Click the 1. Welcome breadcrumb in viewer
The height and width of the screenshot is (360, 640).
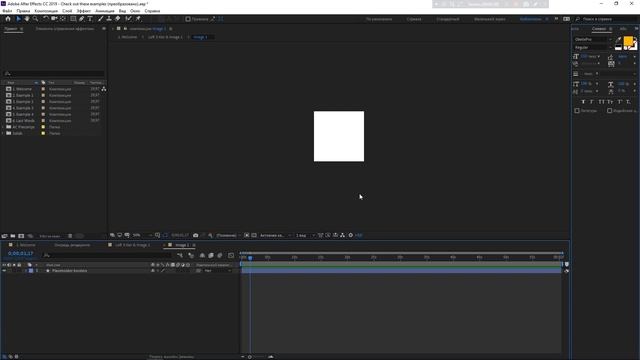[x=128, y=37]
